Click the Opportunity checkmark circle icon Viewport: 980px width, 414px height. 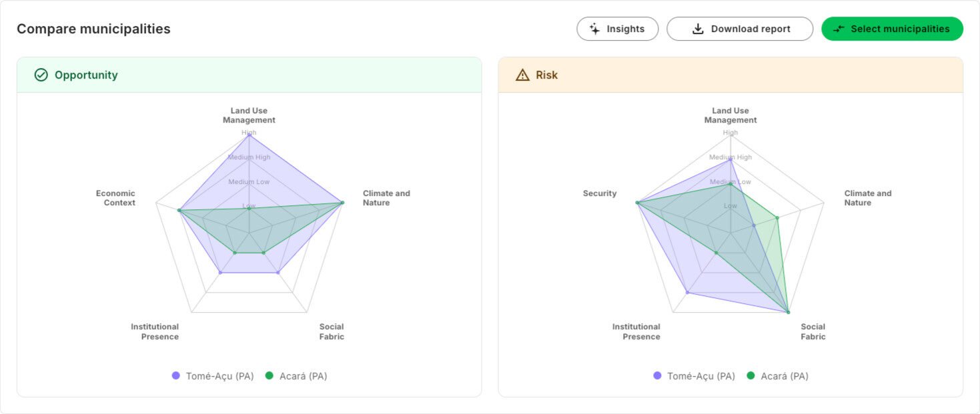[41, 75]
